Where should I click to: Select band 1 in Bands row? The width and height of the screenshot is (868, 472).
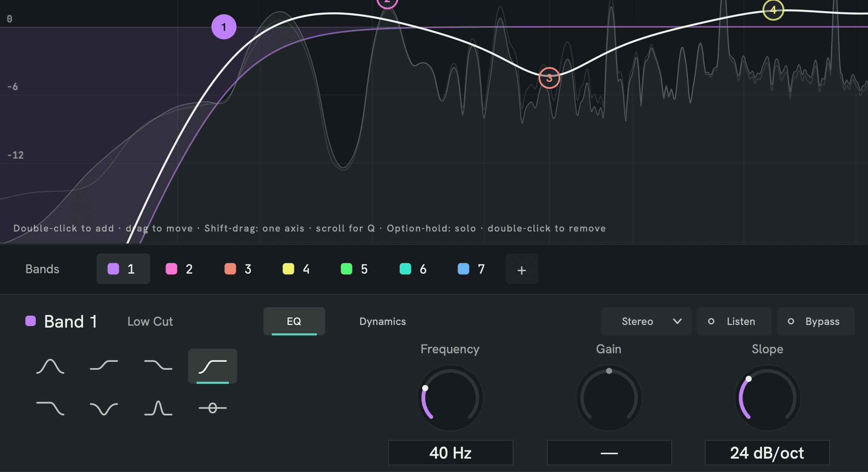[x=123, y=269]
